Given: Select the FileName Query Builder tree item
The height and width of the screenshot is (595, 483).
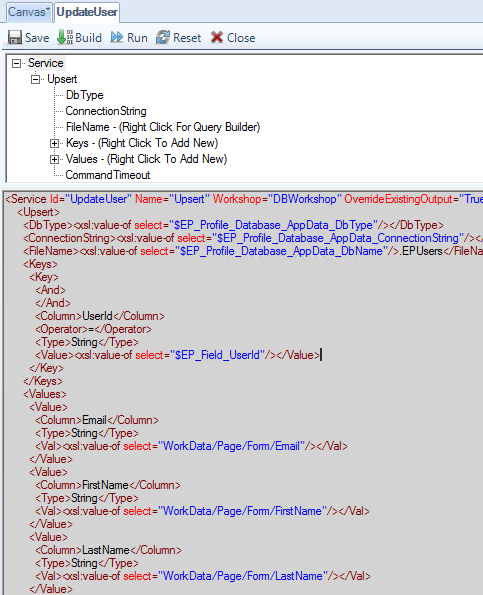Looking at the screenshot, I should (x=163, y=127).
